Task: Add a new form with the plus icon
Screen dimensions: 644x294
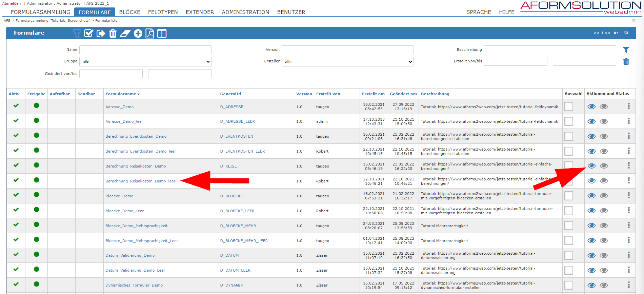Action: pyautogui.click(x=138, y=33)
